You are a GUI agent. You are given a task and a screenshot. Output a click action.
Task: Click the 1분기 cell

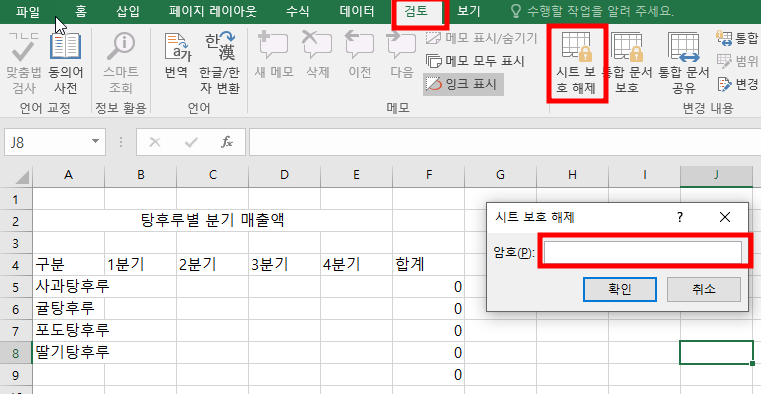[140, 265]
